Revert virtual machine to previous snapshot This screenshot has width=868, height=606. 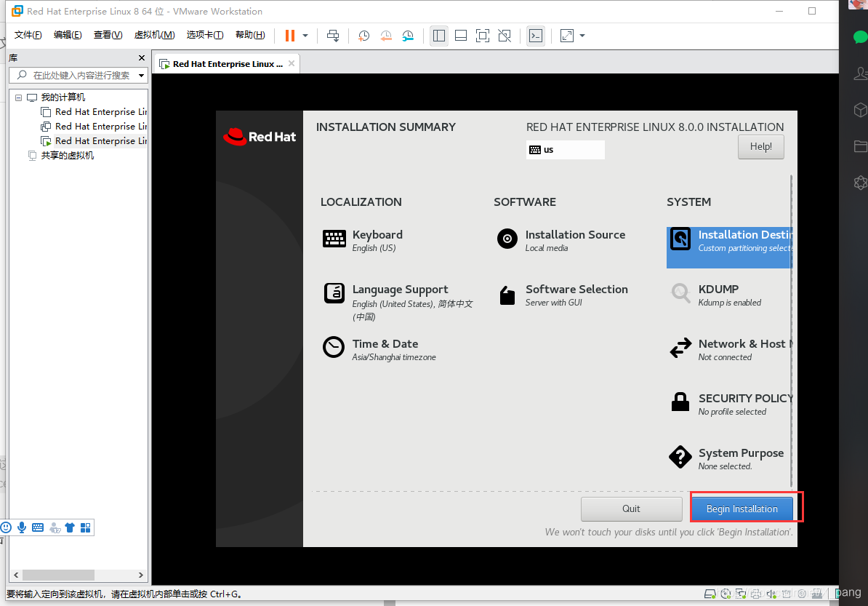(x=386, y=36)
